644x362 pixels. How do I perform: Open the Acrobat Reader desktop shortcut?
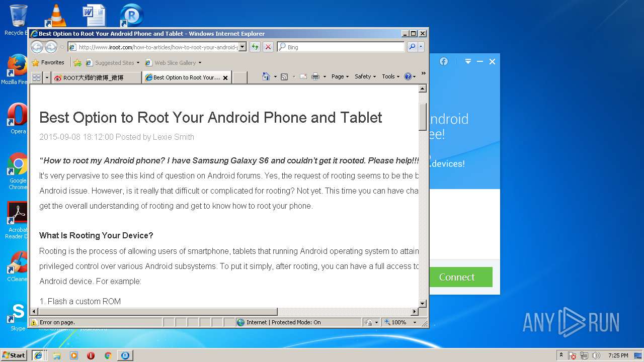(x=18, y=220)
